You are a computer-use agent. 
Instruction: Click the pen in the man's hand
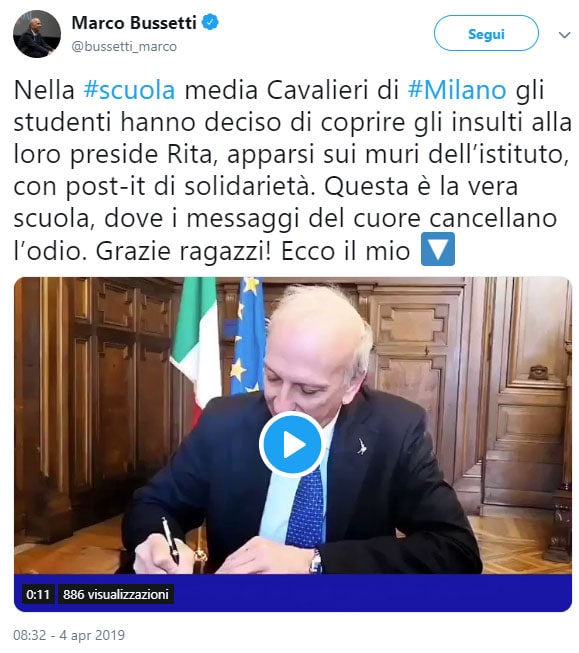171,540
